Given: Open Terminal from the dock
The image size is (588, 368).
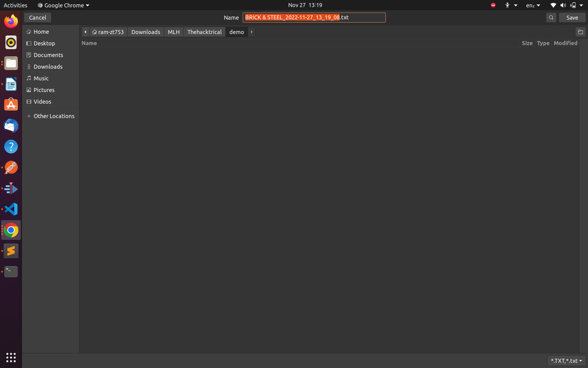Looking at the screenshot, I should [x=11, y=271].
